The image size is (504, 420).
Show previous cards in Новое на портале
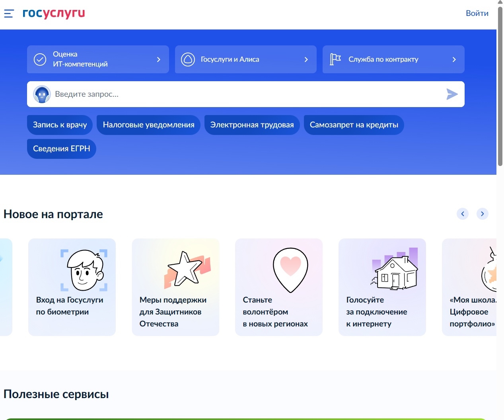[x=463, y=214]
